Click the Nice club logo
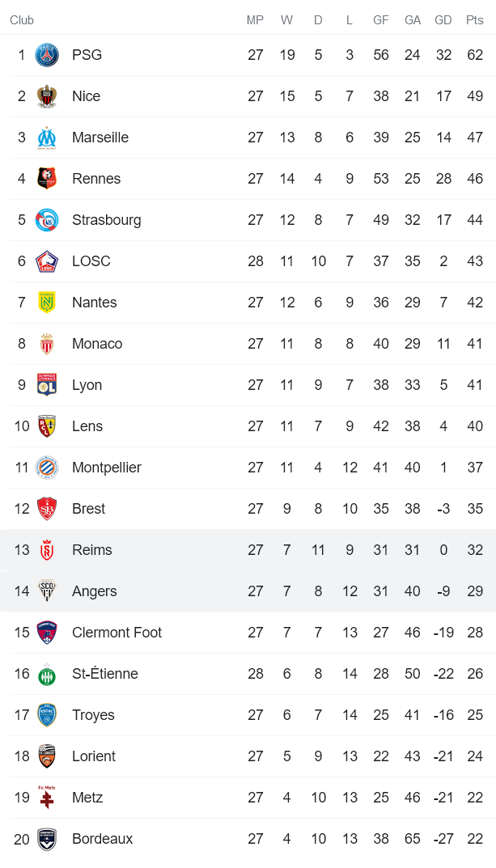This screenshot has width=496, height=868. coord(47,96)
